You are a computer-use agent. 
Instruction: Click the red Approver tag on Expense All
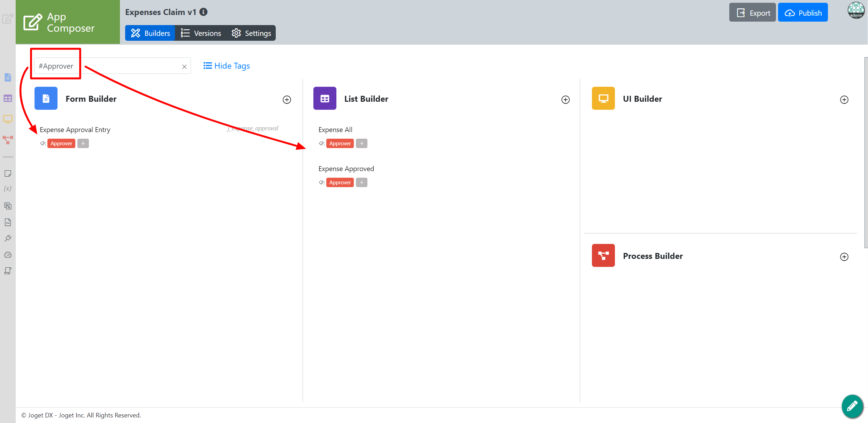340,144
